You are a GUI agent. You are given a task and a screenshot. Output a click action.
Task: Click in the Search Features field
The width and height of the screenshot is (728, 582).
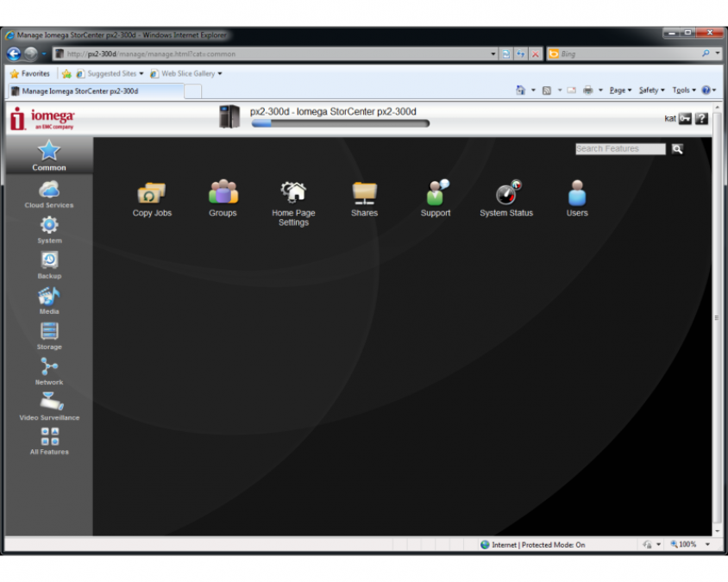(619, 149)
